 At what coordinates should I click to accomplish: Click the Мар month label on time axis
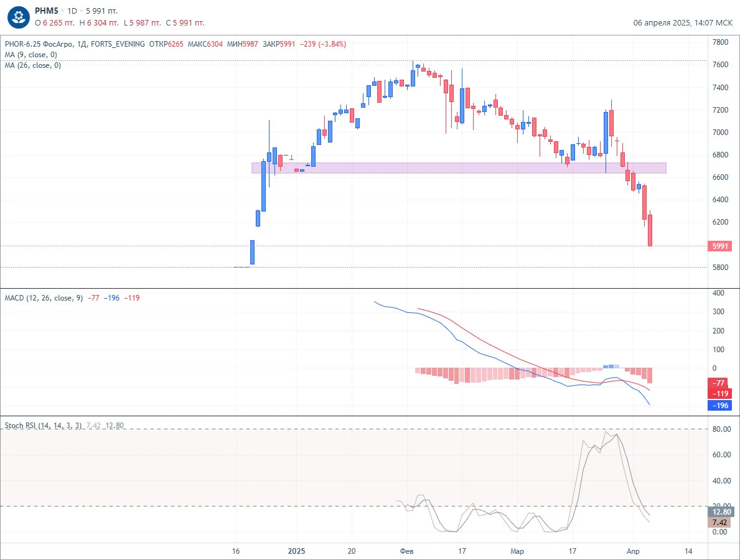click(x=517, y=551)
